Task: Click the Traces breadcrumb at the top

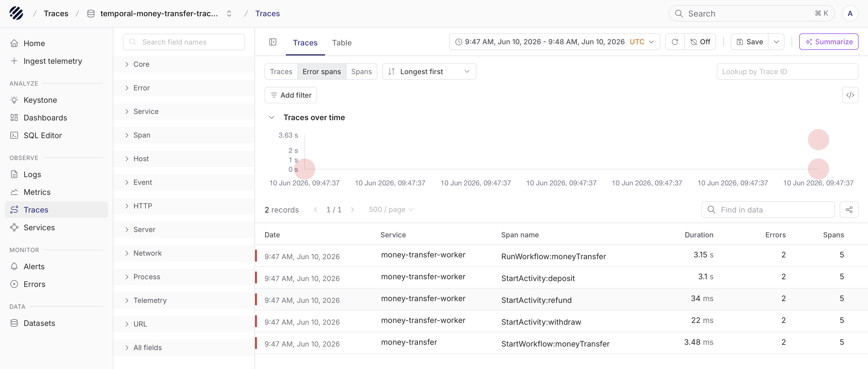Action: 56,14
